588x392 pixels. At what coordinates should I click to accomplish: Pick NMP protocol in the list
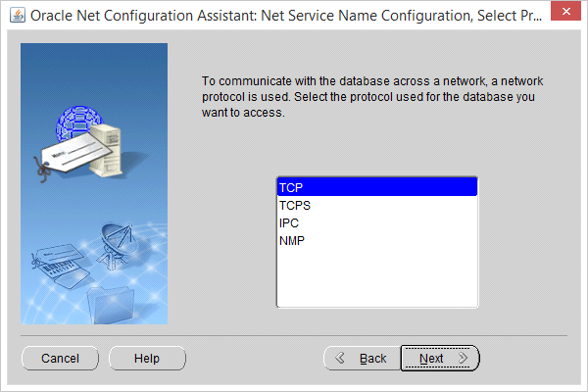377,240
